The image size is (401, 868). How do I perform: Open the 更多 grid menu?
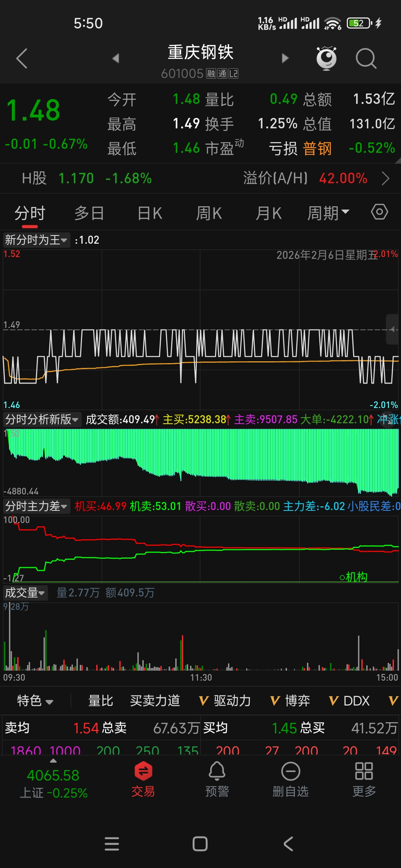click(x=364, y=779)
